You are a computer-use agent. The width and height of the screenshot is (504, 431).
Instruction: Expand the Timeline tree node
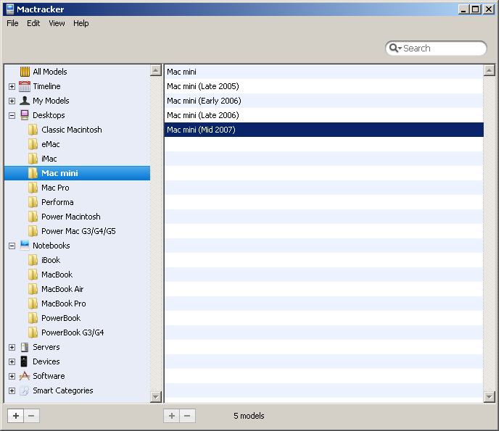tap(12, 86)
